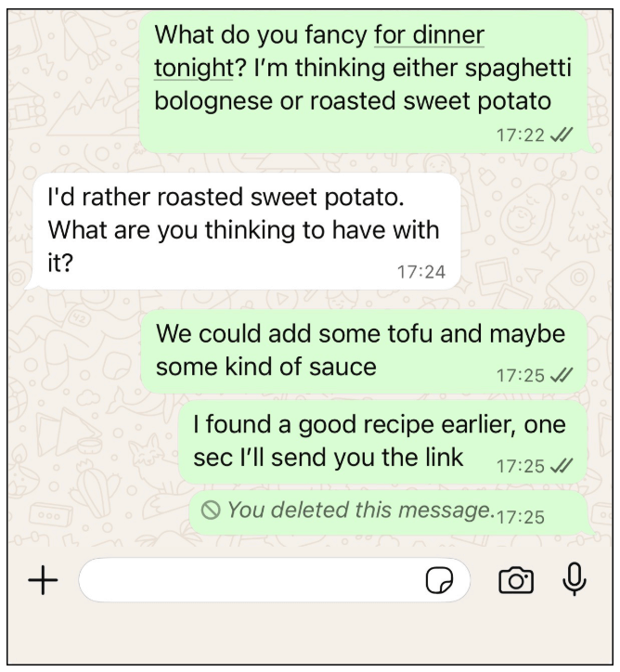Tap the 17:25 timestamp on deleted message
Screen dimensions: 620x672
click(x=521, y=515)
